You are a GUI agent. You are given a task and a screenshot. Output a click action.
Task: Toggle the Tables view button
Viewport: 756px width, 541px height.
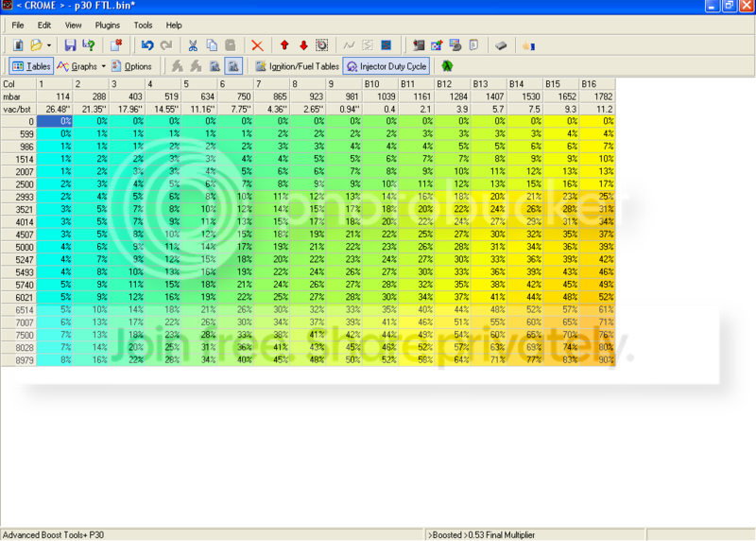[x=30, y=66]
